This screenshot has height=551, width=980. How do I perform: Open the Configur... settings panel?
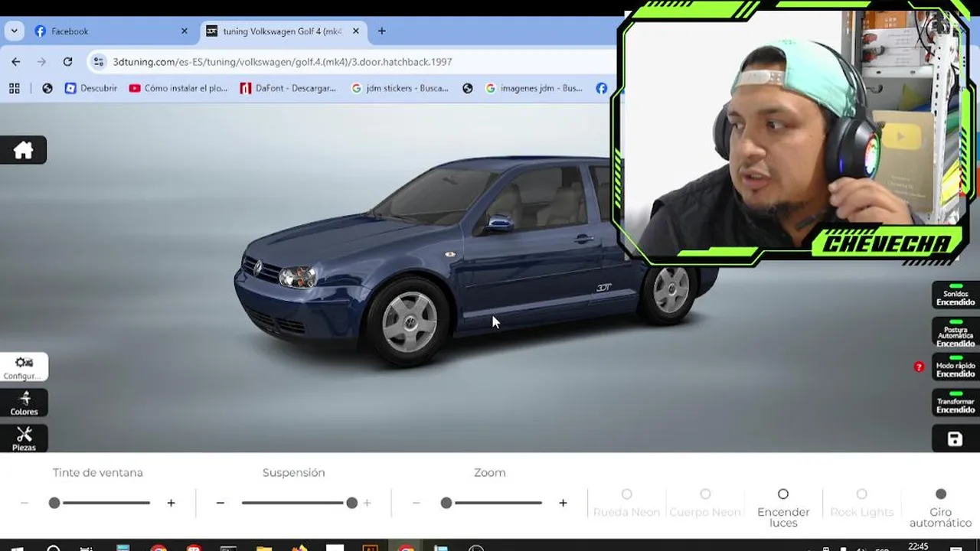pyautogui.click(x=24, y=367)
